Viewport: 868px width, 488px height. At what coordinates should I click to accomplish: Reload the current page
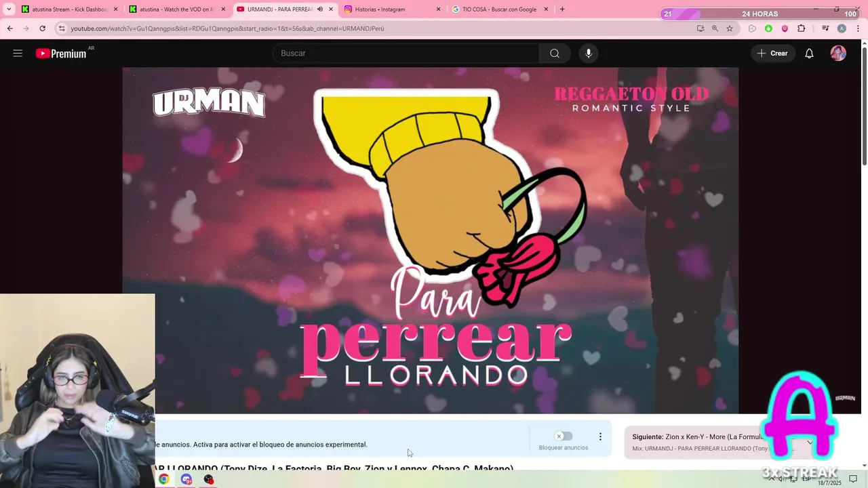click(x=42, y=28)
